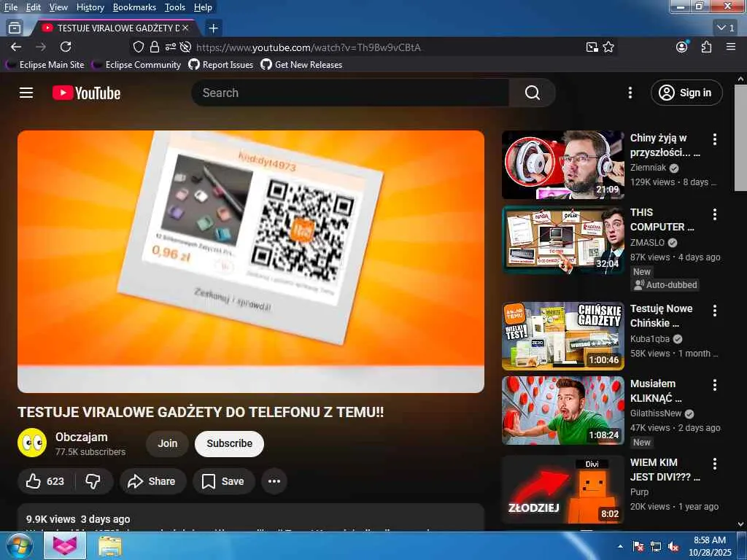Screen dimensions: 747x560
Task: Open options for Musiałem KLIKNĄĆ video
Action: [x=715, y=385]
